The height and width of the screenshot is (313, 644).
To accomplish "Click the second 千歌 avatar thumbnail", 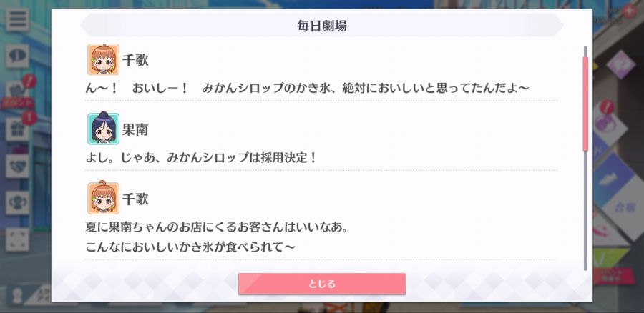I will [104, 198].
